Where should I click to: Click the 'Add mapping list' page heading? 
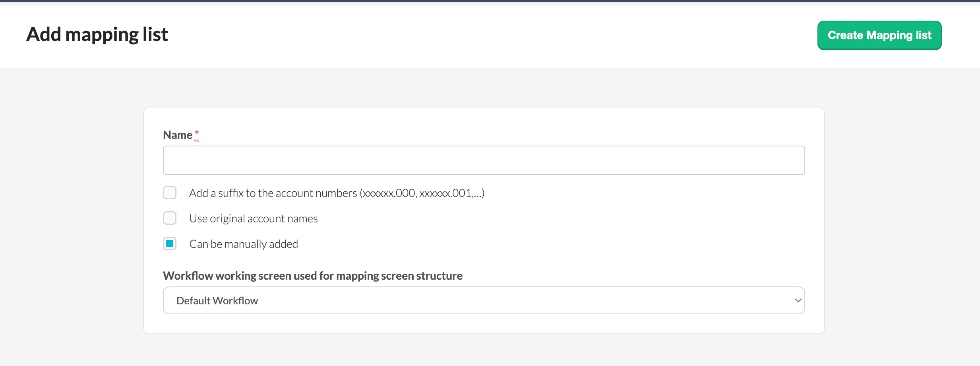click(97, 35)
